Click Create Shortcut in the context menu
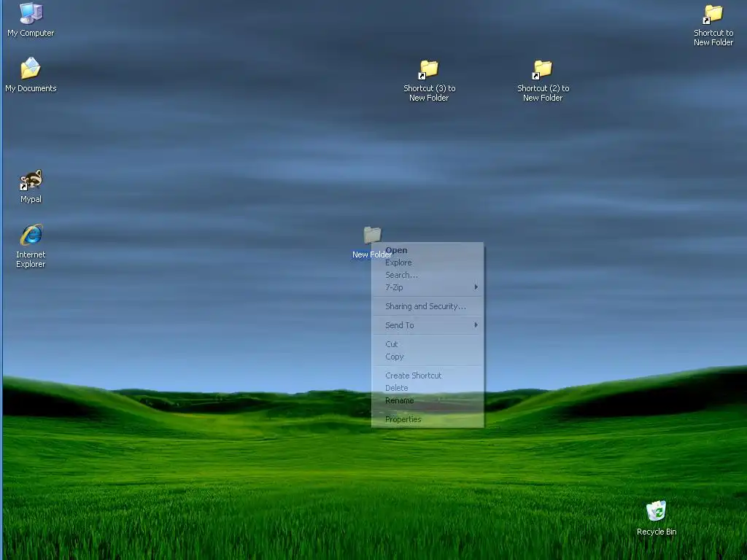 [x=427, y=376]
